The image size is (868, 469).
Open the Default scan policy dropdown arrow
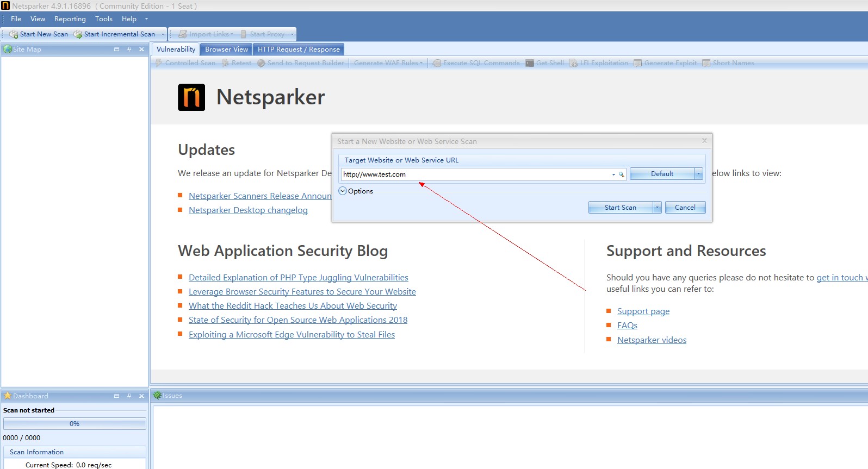(x=699, y=174)
